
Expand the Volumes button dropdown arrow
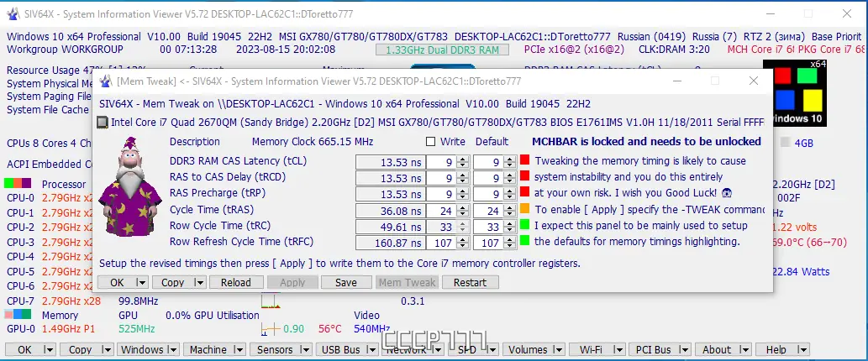click(559, 349)
